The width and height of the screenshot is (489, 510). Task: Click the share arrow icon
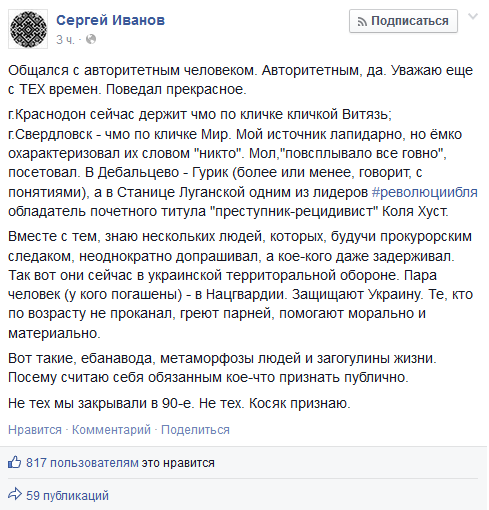[x=15, y=495]
